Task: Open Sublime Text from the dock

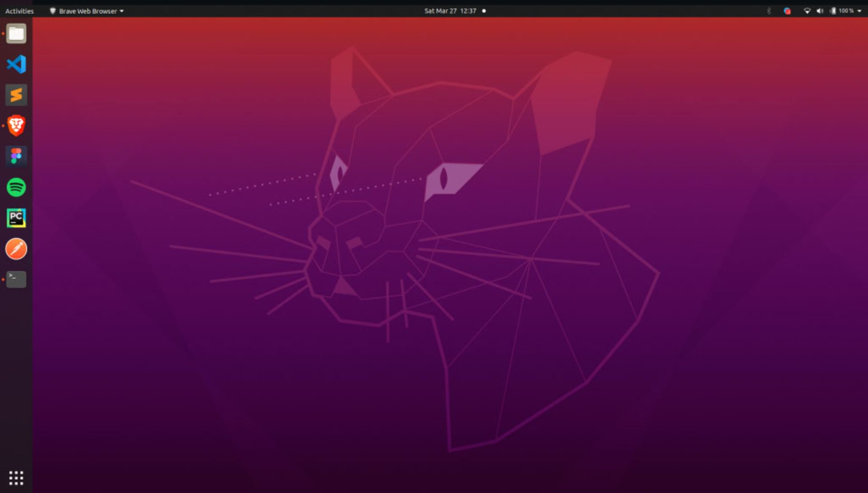Action: tap(16, 95)
